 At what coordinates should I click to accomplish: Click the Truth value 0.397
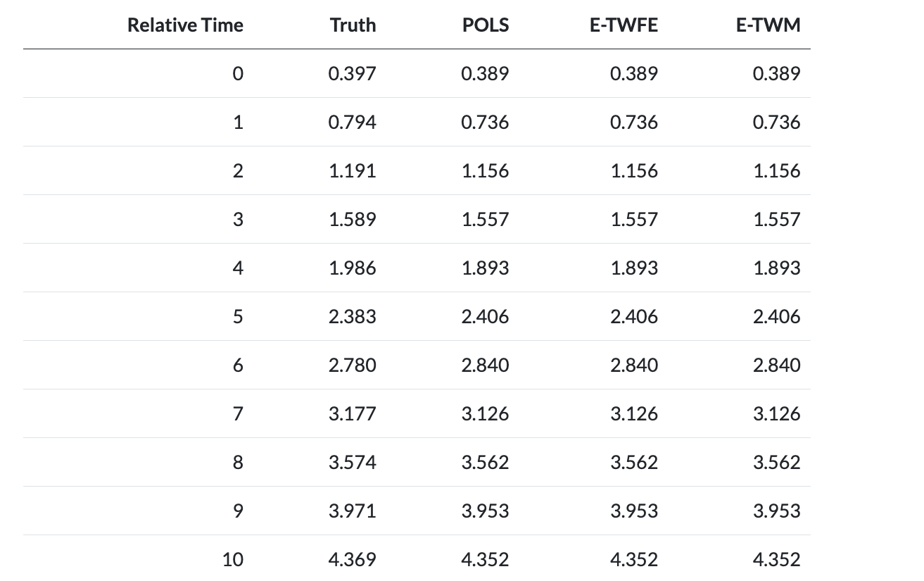(x=353, y=74)
